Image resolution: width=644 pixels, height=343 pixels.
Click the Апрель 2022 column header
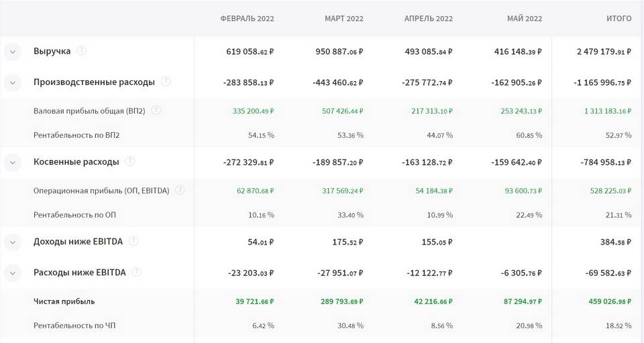point(428,19)
